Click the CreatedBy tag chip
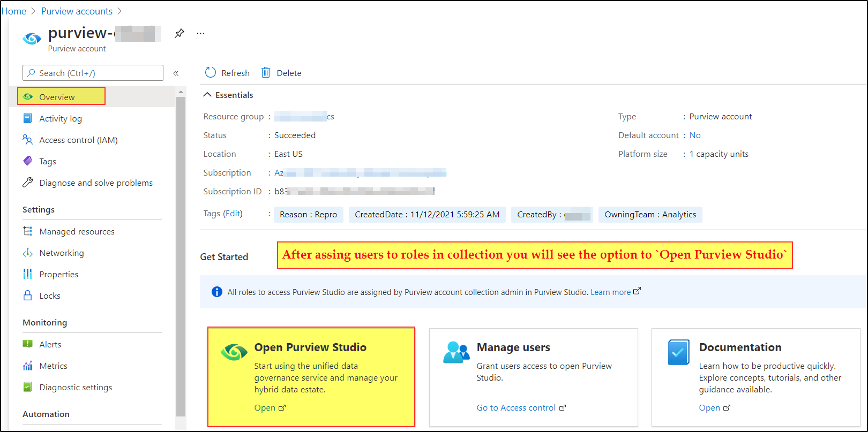This screenshot has width=868, height=432. (552, 215)
